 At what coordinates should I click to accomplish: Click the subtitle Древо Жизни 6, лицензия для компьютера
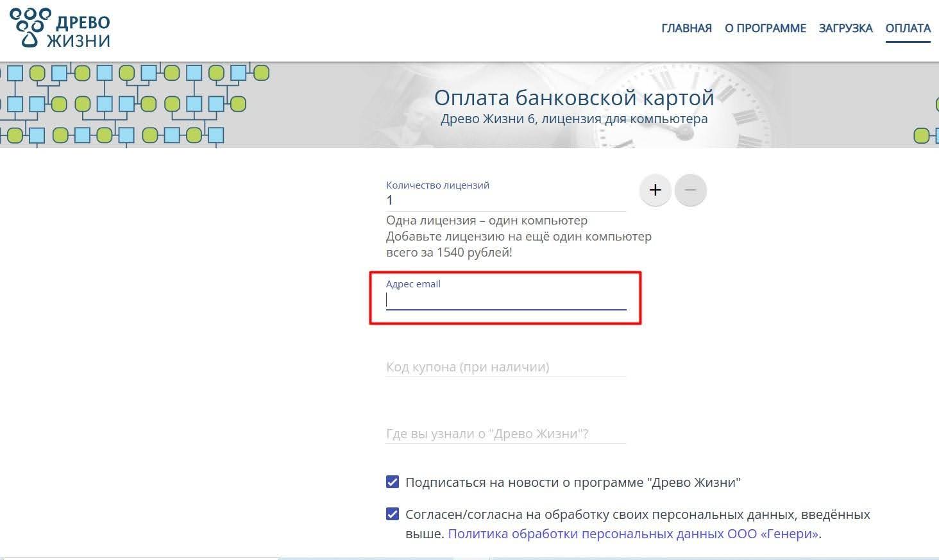pos(574,119)
